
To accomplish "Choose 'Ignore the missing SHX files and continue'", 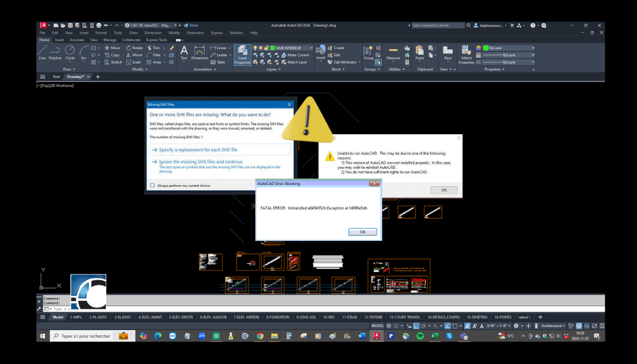I will point(201,162).
